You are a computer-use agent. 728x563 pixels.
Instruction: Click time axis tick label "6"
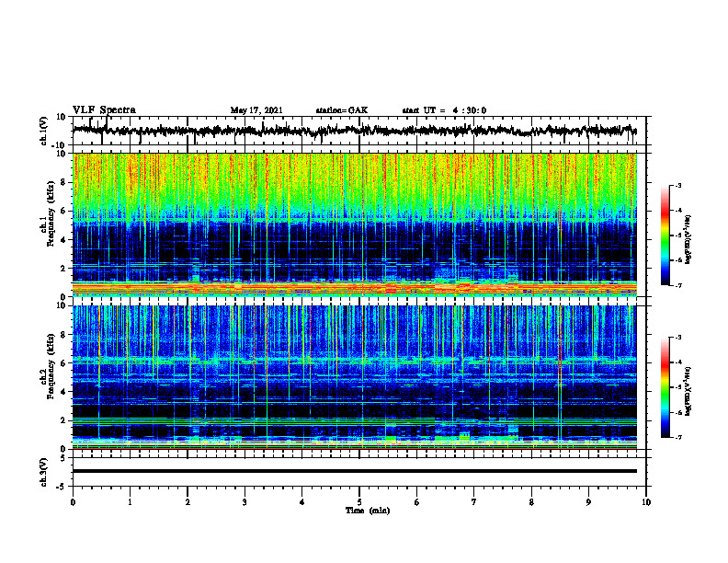(417, 501)
